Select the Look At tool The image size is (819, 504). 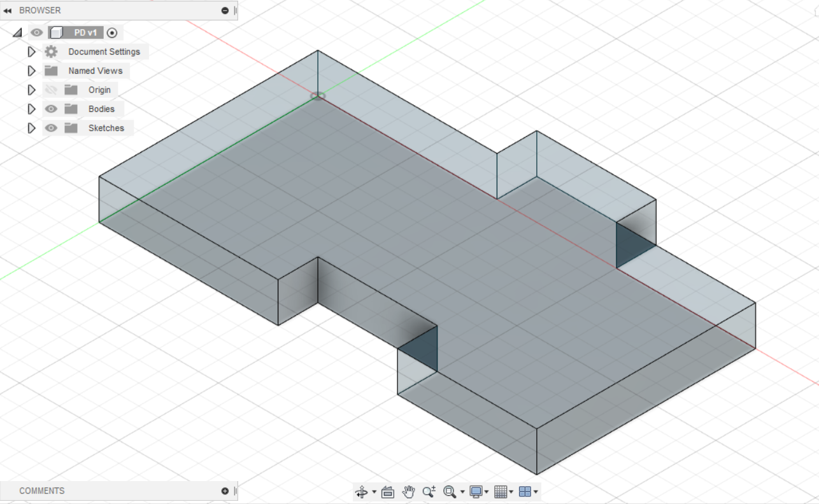coord(388,492)
